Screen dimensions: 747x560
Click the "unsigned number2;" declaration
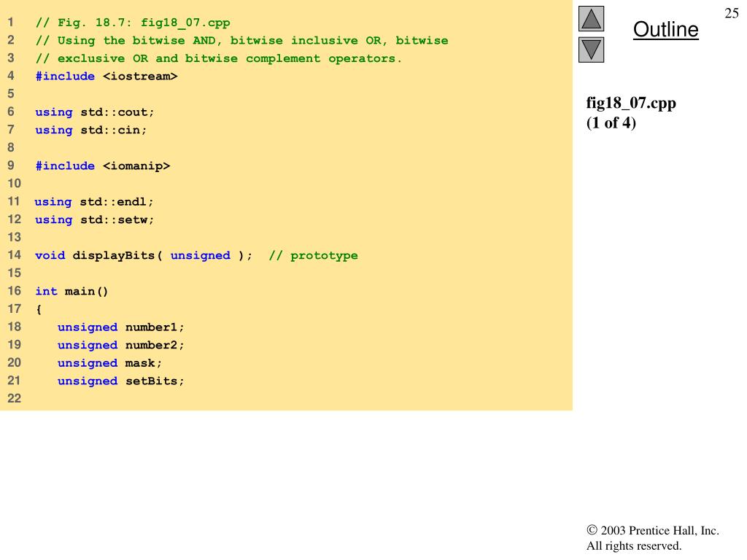[120, 345]
